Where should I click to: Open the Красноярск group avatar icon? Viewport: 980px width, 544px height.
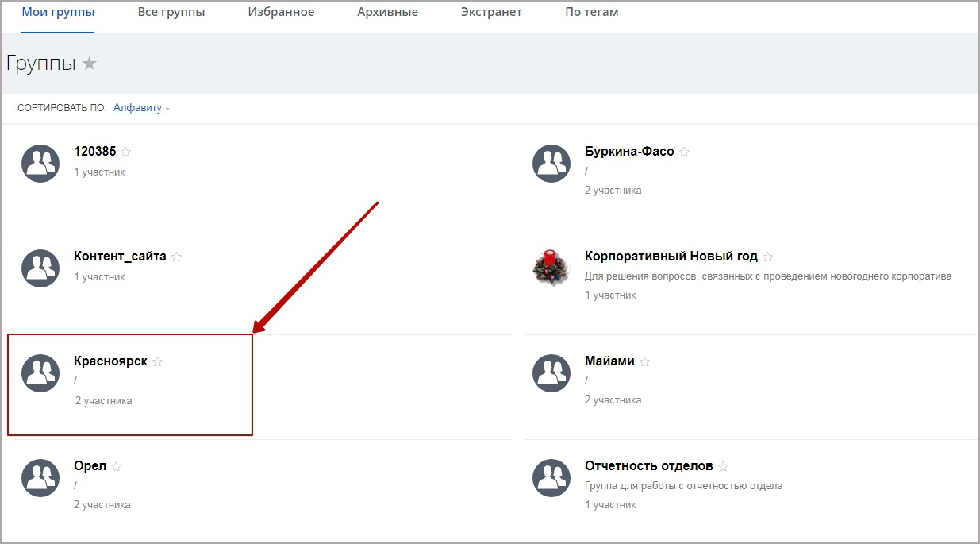point(40,373)
